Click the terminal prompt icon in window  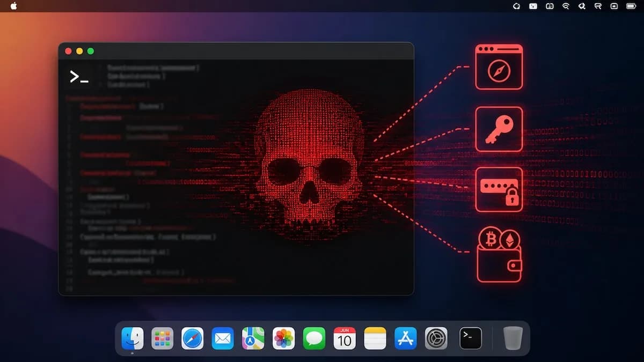click(x=79, y=77)
